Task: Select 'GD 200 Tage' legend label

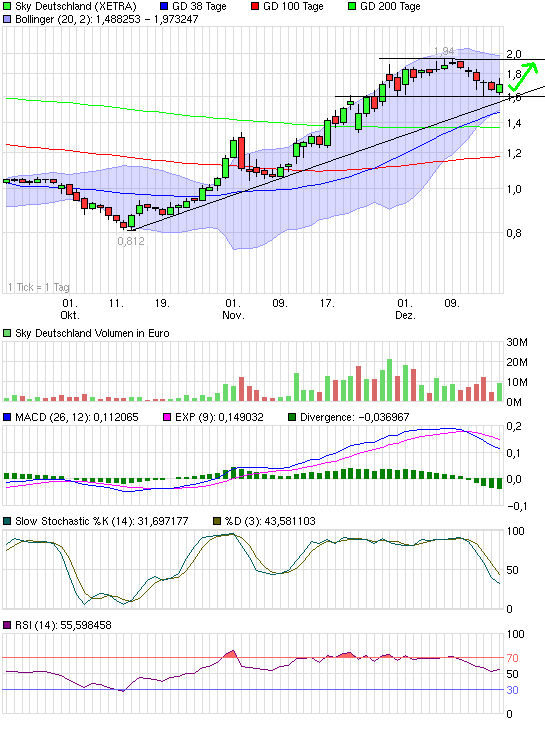Action: pyautogui.click(x=390, y=7)
